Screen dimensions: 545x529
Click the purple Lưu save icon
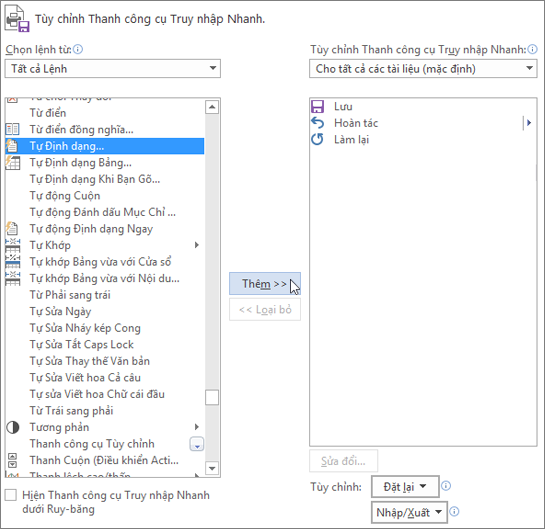tap(317, 106)
